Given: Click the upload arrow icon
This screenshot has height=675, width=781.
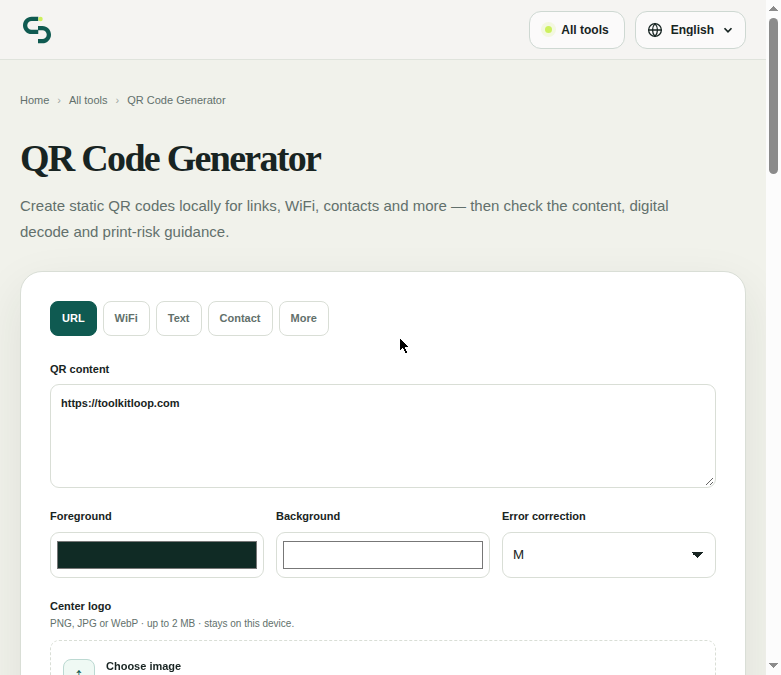Looking at the screenshot, I should pos(79,668).
